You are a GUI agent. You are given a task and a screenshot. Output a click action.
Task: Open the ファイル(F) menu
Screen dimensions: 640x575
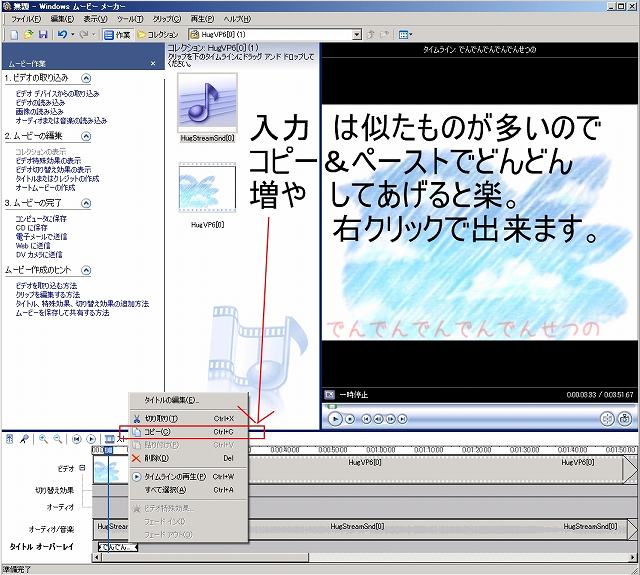click(26, 19)
